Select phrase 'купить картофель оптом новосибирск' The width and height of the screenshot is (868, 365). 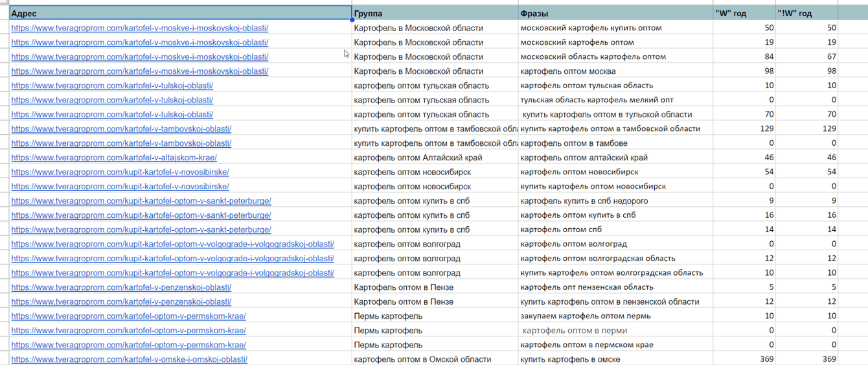pyautogui.click(x=593, y=186)
